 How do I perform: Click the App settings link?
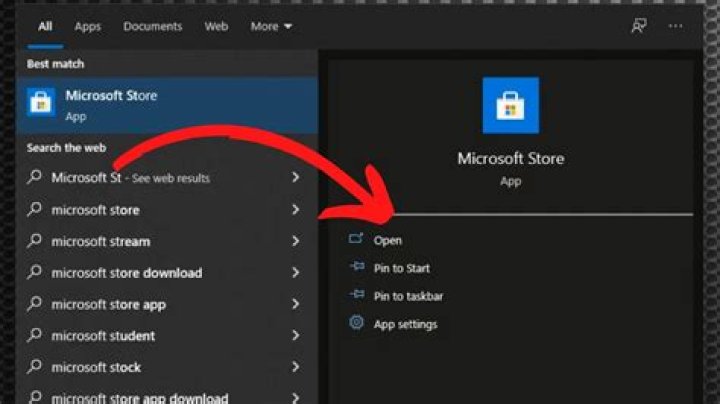click(405, 325)
